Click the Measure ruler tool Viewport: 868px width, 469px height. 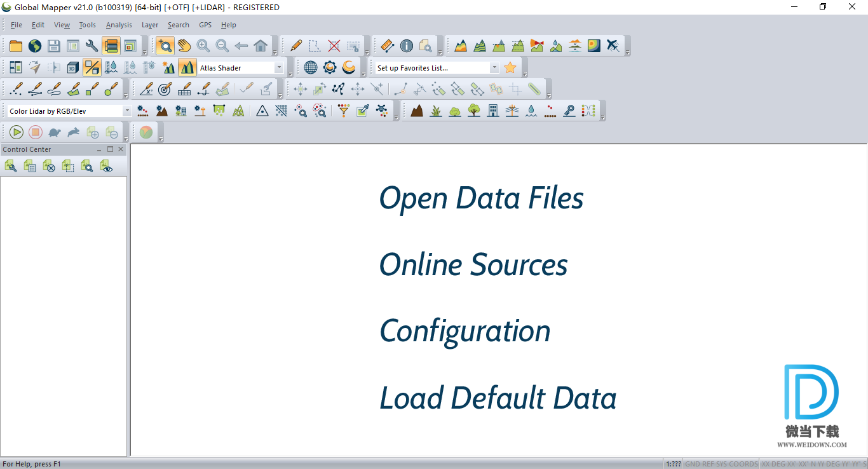pos(388,46)
